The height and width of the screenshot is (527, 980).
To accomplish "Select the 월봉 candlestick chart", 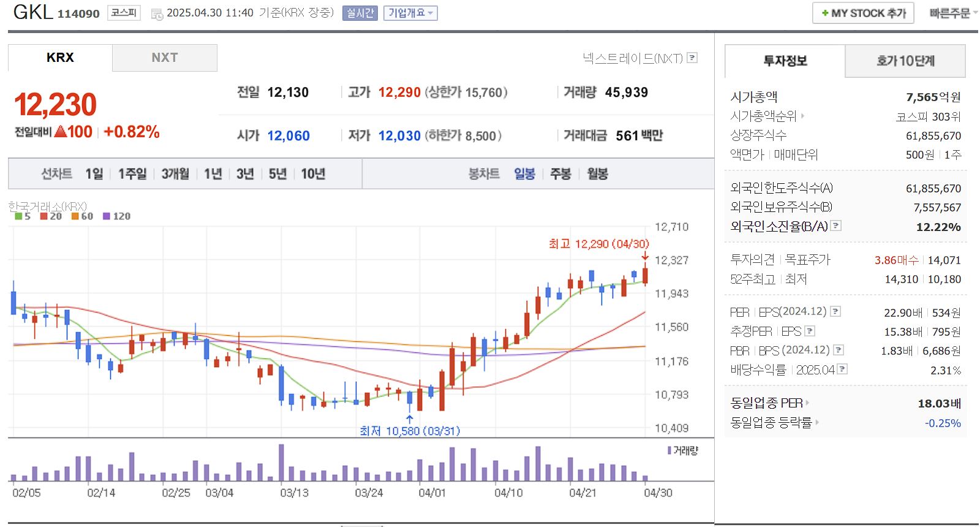I will 597,174.
